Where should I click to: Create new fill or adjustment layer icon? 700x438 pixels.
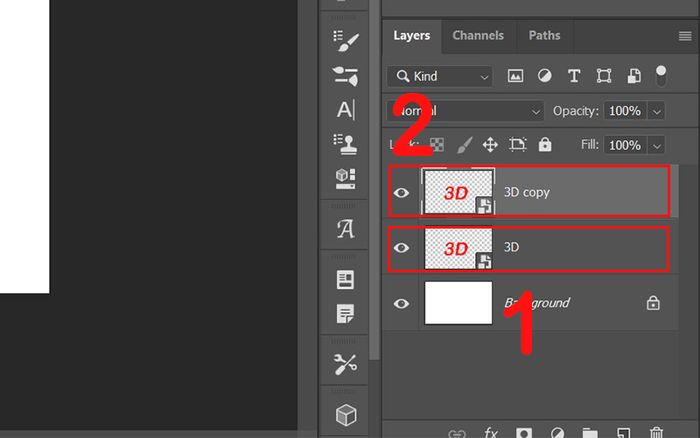tap(557, 433)
